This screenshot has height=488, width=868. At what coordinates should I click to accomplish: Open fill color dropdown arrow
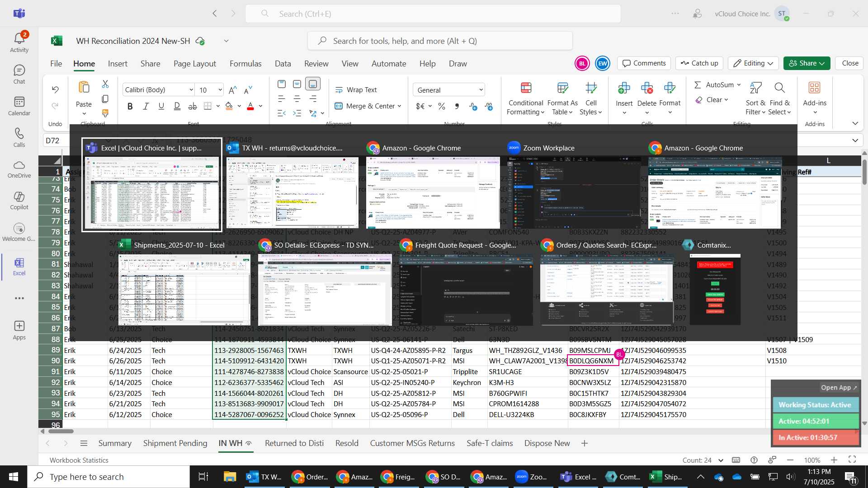point(239,106)
